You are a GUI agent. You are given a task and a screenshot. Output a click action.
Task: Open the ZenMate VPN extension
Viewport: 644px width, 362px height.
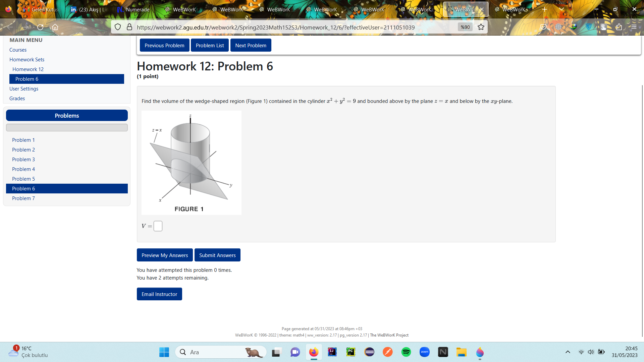coord(589,27)
